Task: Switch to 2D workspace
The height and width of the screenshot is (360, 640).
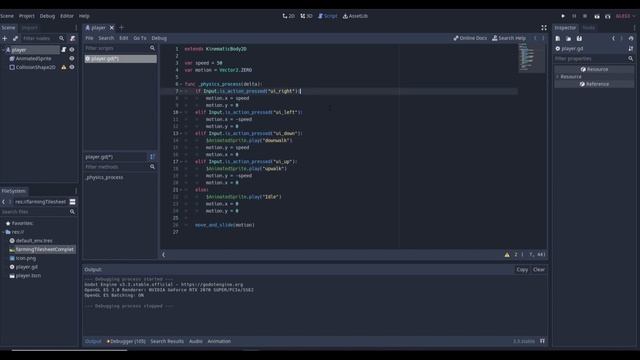Action: click(289, 16)
